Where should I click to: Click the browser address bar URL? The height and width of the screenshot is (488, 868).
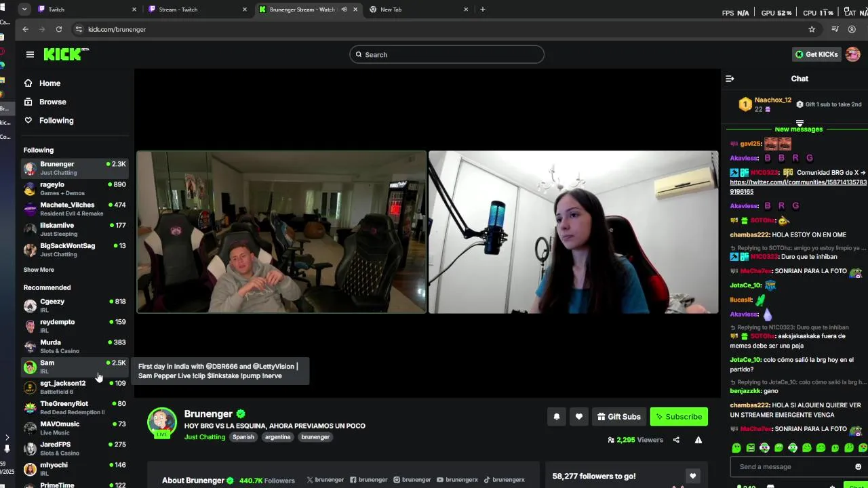117,29
